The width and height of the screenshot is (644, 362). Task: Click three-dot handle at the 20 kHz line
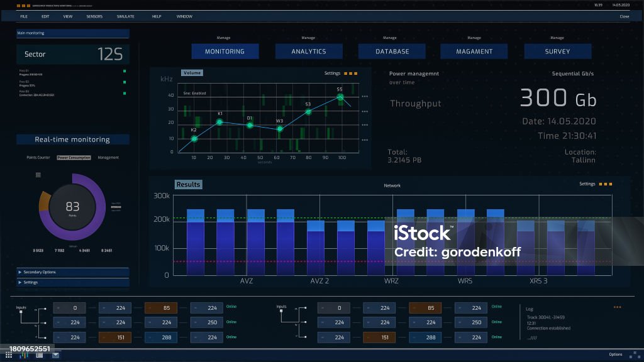coord(365,125)
